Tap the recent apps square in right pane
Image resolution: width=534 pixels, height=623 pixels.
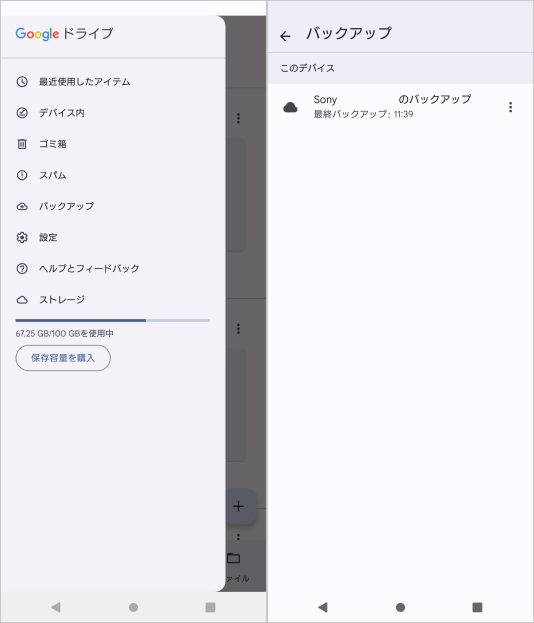coord(477,607)
